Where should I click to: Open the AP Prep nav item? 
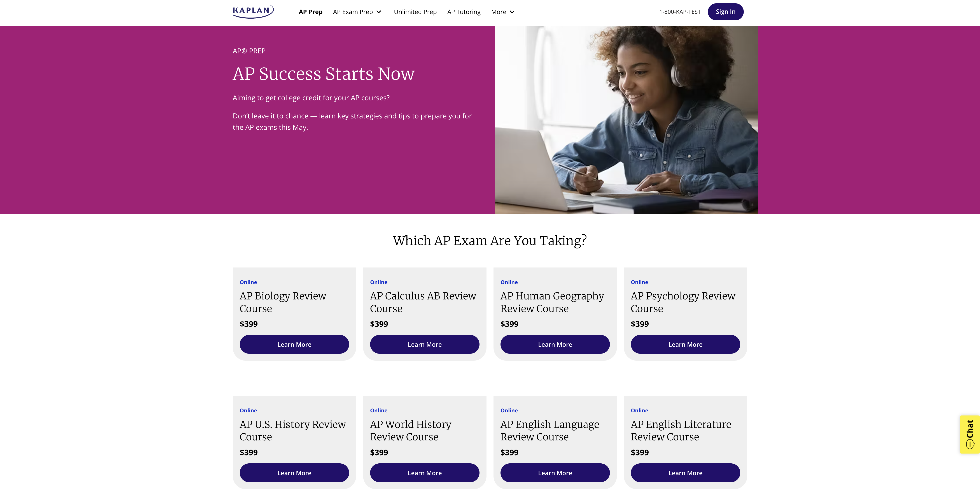[310, 12]
